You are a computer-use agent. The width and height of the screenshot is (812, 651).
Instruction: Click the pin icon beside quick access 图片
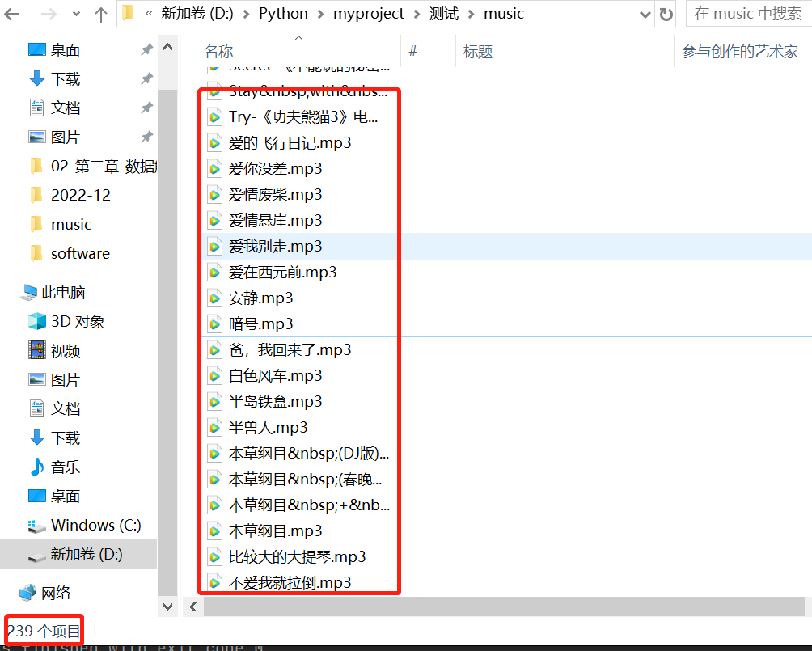pyautogui.click(x=147, y=137)
